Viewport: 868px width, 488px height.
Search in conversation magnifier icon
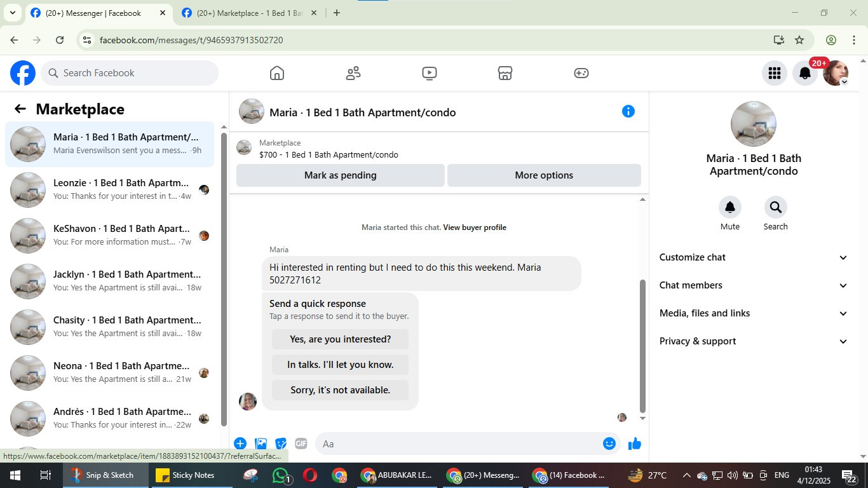click(776, 207)
